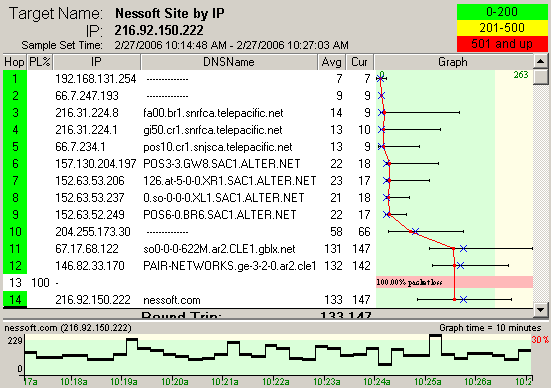This screenshot has height=388, width=551.
Task: Select IP 216.92.150.222 in hop 14 row
Action: 93,300
